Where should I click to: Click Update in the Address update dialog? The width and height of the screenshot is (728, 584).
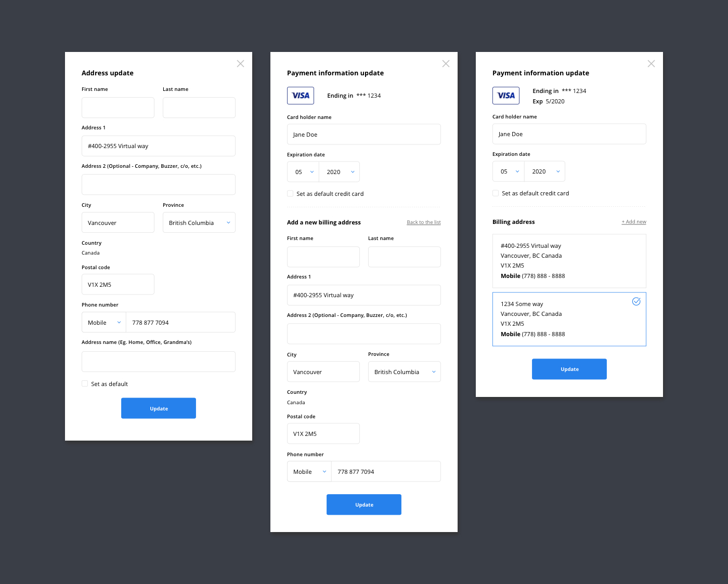coord(159,408)
